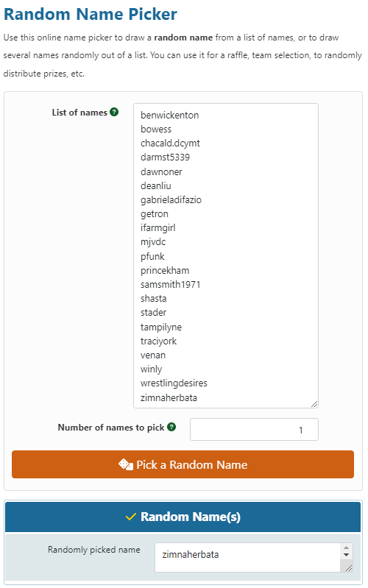The height and width of the screenshot is (588, 368).
Task: Click the picked name box resize handle
Action: pos(348,568)
